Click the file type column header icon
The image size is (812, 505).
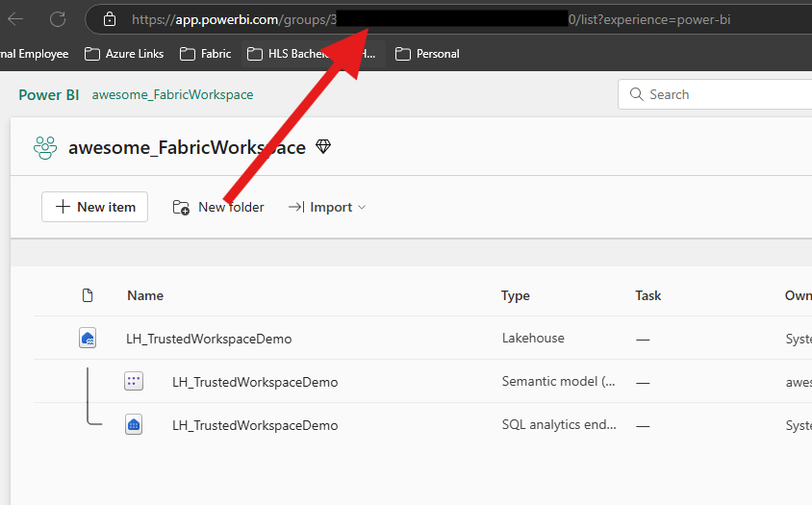(x=88, y=295)
